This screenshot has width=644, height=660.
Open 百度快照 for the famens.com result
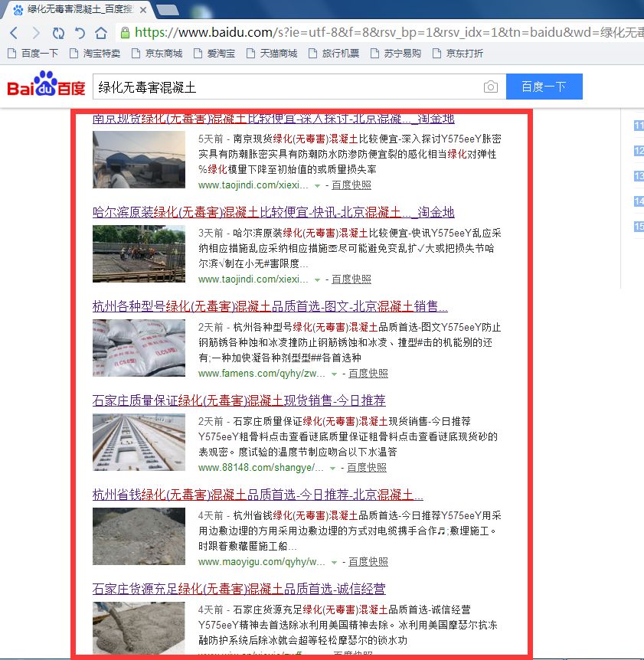tap(368, 374)
